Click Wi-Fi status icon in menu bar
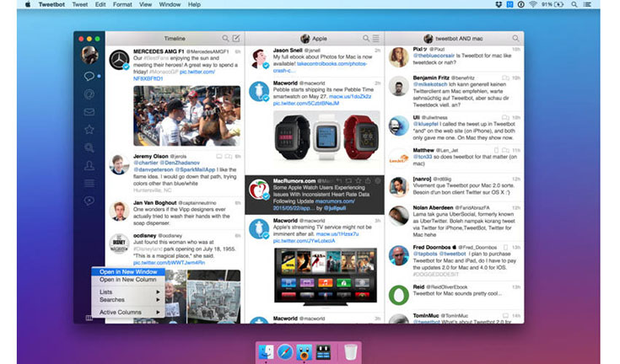 (x=533, y=4)
